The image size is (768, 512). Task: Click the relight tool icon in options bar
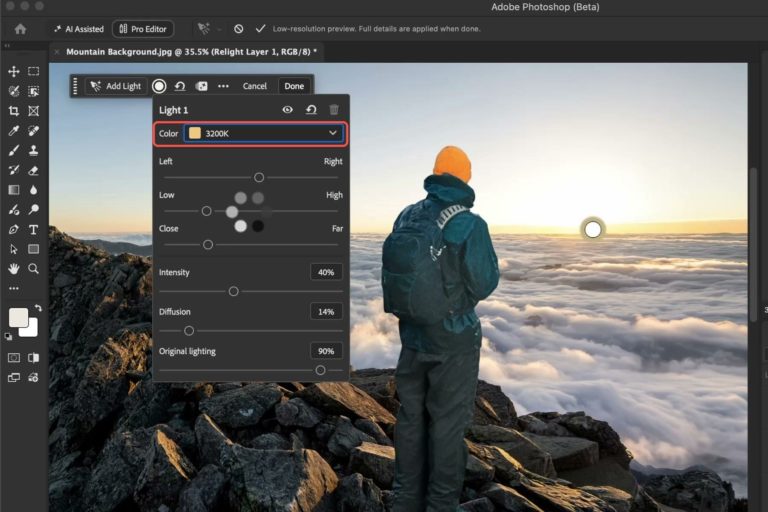pos(203,29)
